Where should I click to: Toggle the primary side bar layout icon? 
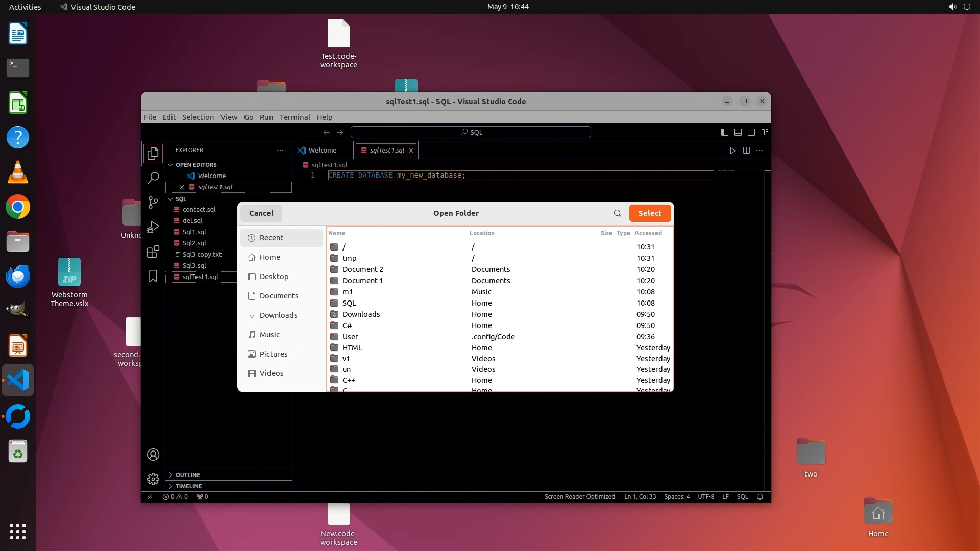point(724,132)
